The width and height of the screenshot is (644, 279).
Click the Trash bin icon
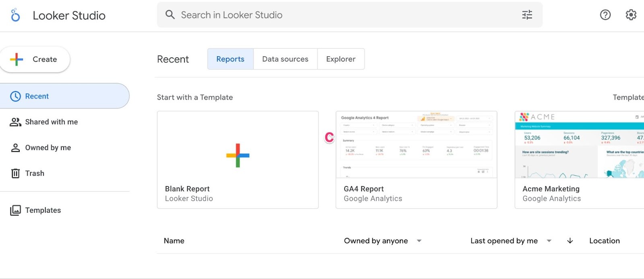[x=15, y=173]
